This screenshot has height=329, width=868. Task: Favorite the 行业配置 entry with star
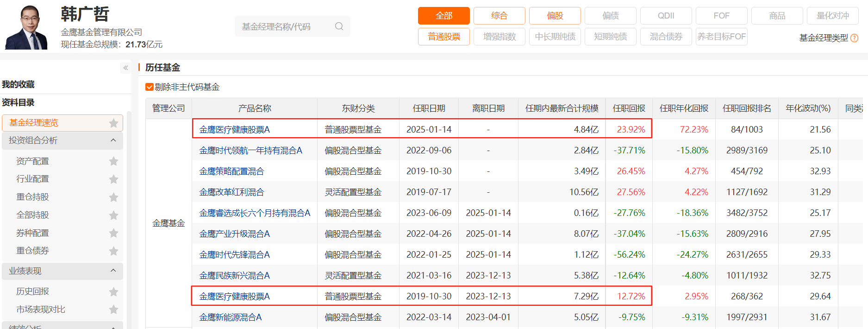(113, 179)
